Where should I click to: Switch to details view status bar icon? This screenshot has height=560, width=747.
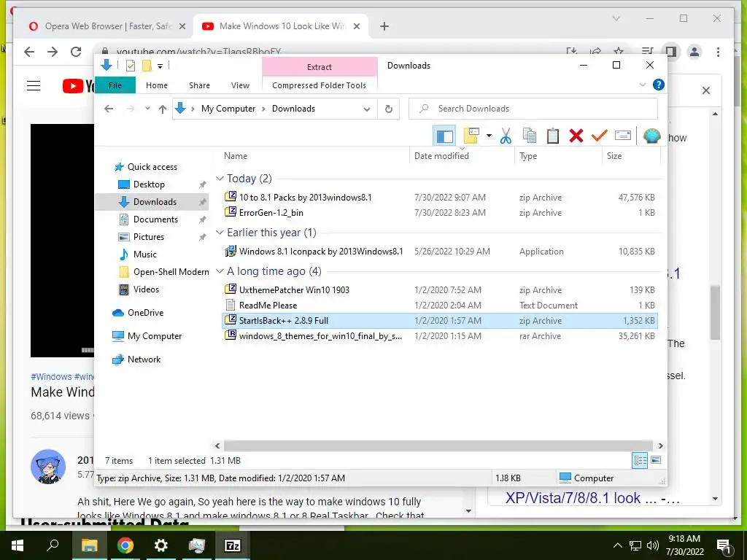click(640, 460)
